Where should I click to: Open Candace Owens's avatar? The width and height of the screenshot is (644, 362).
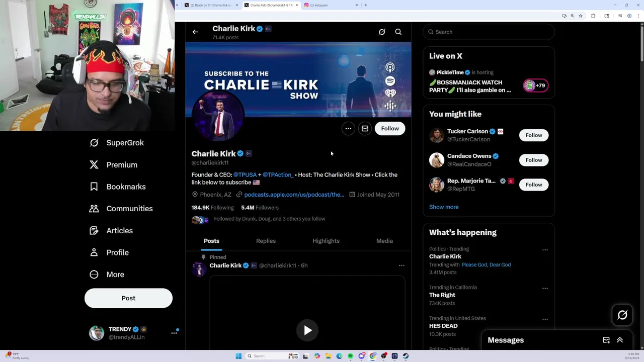(x=437, y=160)
